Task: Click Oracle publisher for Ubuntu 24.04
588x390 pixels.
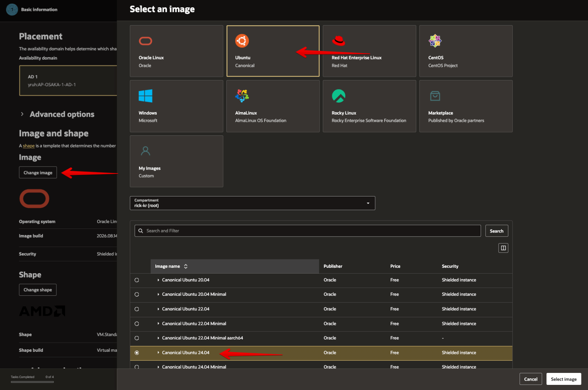Action: (x=330, y=353)
